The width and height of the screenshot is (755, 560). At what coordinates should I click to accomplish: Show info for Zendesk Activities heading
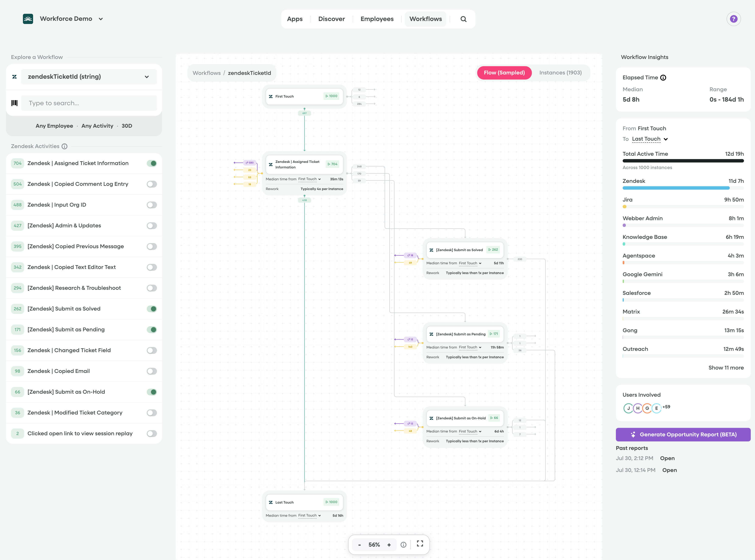(64, 146)
